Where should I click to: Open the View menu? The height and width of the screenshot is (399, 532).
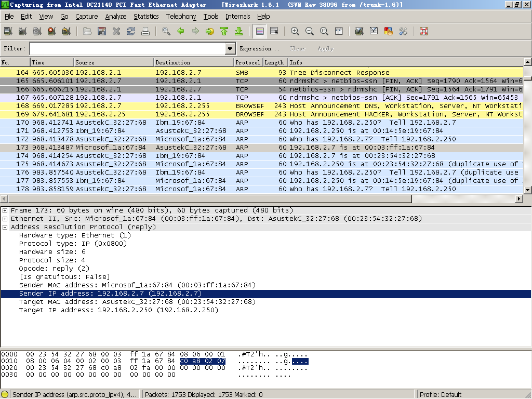click(x=46, y=17)
